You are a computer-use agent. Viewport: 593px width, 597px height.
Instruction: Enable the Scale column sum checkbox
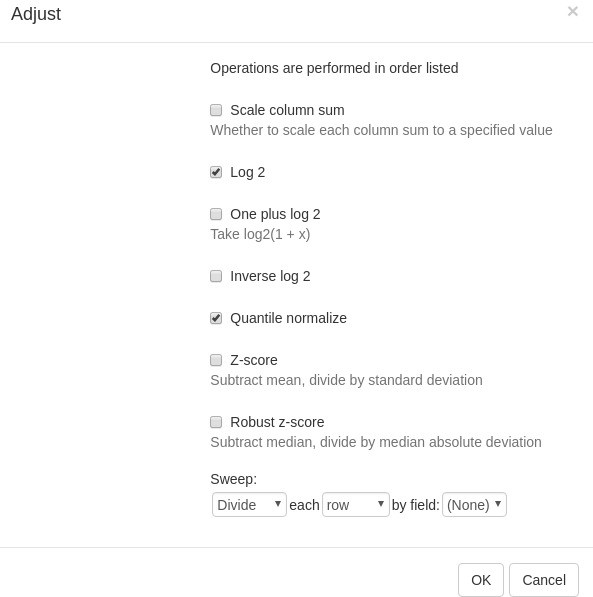pyautogui.click(x=216, y=110)
